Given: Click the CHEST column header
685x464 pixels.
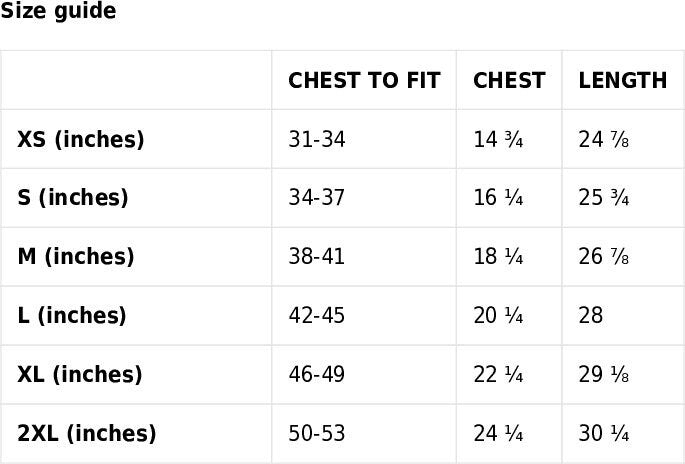Looking at the screenshot, I should [509, 81].
